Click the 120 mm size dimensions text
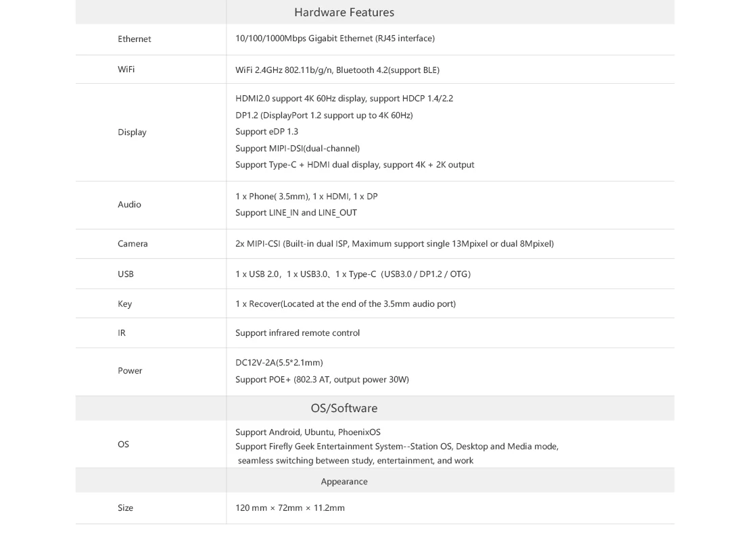The height and width of the screenshot is (554, 756). coord(289,508)
